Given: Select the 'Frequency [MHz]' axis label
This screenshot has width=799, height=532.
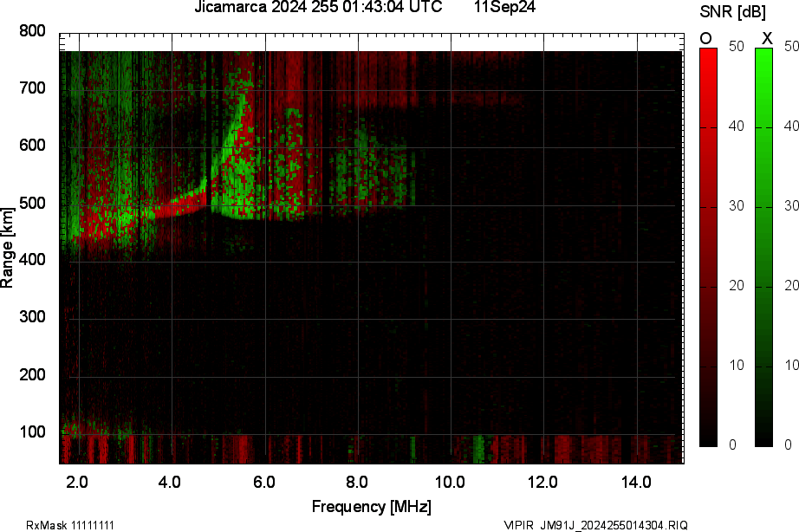Looking at the screenshot, I should [x=371, y=506].
